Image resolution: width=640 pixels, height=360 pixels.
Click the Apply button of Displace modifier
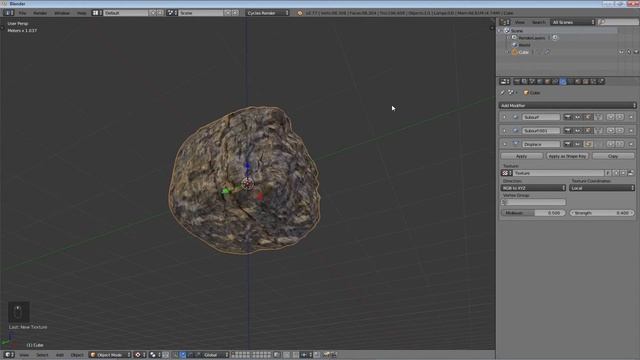(x=522, y=156)
